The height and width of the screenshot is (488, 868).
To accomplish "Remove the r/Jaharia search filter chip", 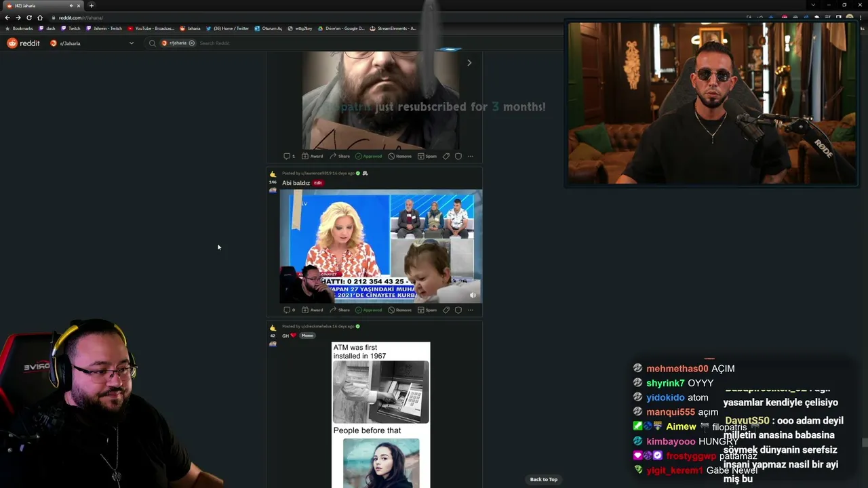I will pyautogui.click(x=192, y=43).
